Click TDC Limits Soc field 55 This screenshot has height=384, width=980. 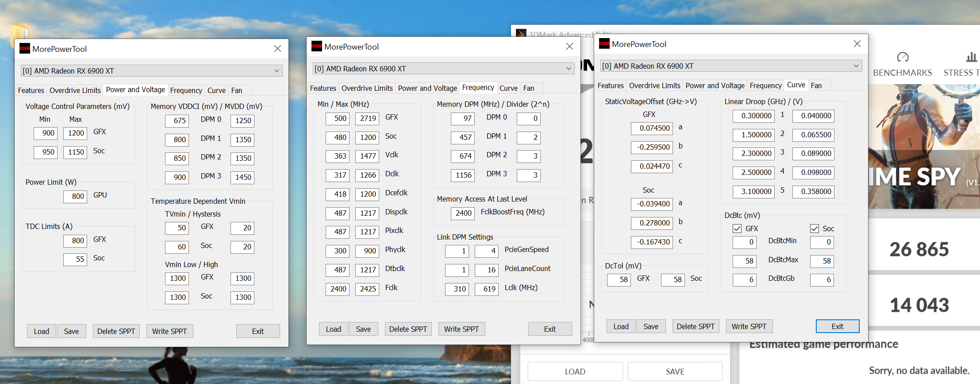pyautogui.click(x=75, y=259)
